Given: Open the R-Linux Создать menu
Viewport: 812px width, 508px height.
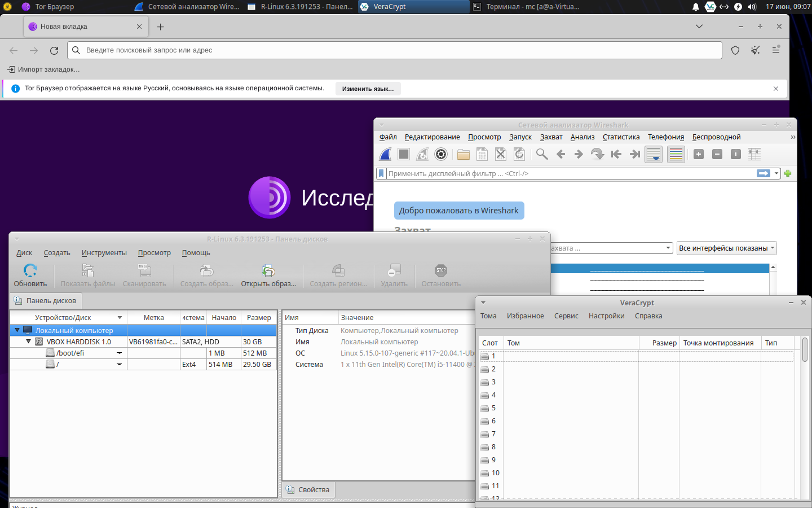Looking at the screenshot, I should point(57,253).
